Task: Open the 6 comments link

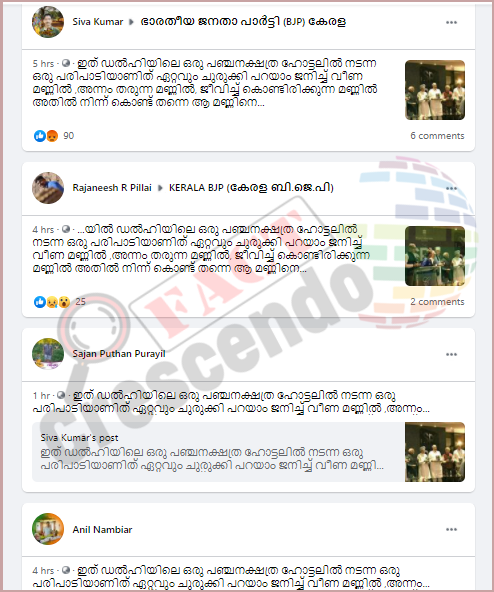Action: tap(437, 136)
